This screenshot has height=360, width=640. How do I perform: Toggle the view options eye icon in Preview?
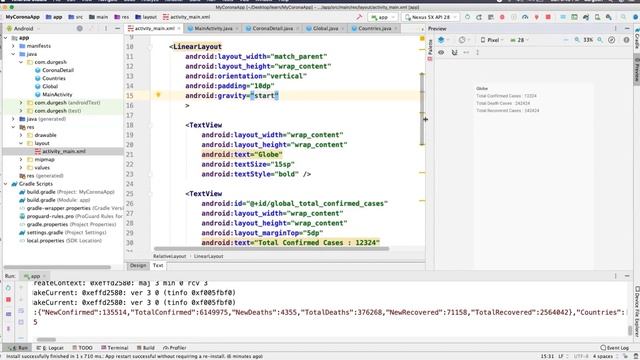tap(441, 52)
